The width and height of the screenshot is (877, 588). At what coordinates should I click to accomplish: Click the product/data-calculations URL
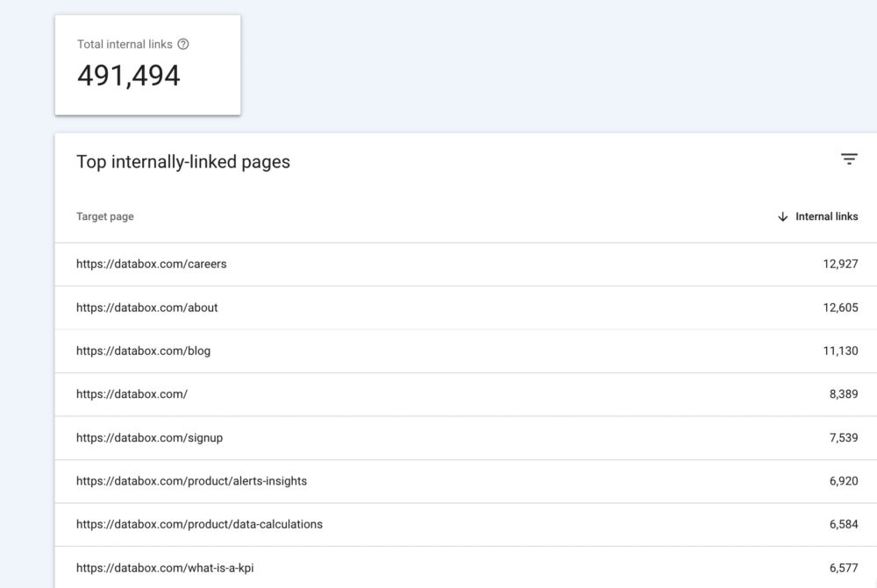[x=199, y=524]
